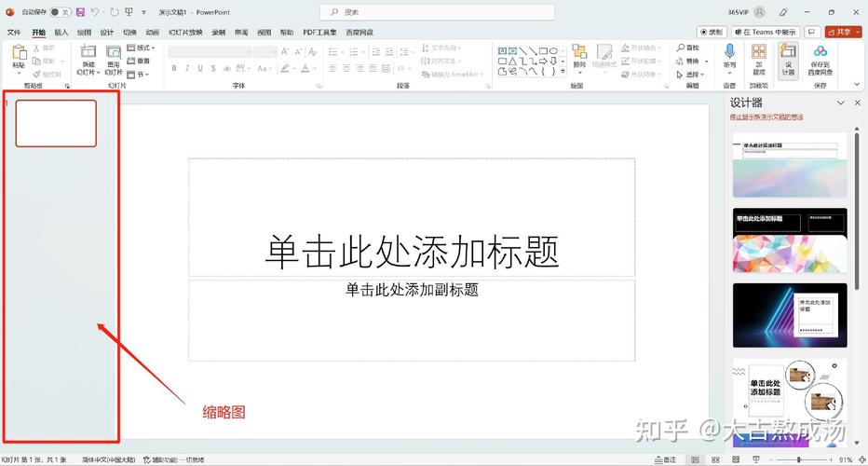The image size is (868, 466).
Task: Toggle Underline formatting
Action: click(x=200, y=68)
